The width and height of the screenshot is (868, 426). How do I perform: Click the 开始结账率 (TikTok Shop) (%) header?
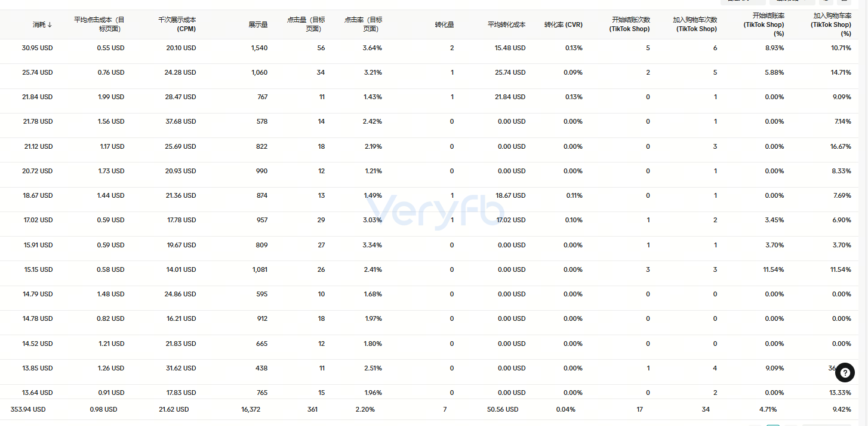tap(764, 24)
